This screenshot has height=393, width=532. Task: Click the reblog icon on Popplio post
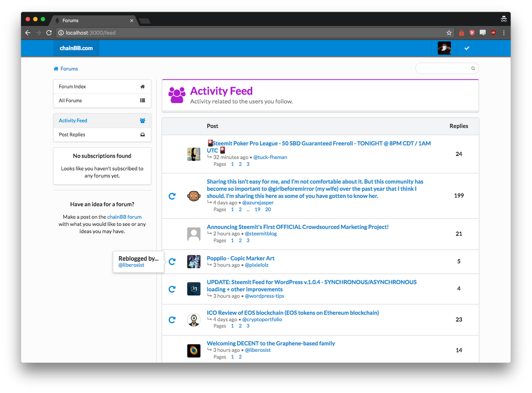[172, 262]
